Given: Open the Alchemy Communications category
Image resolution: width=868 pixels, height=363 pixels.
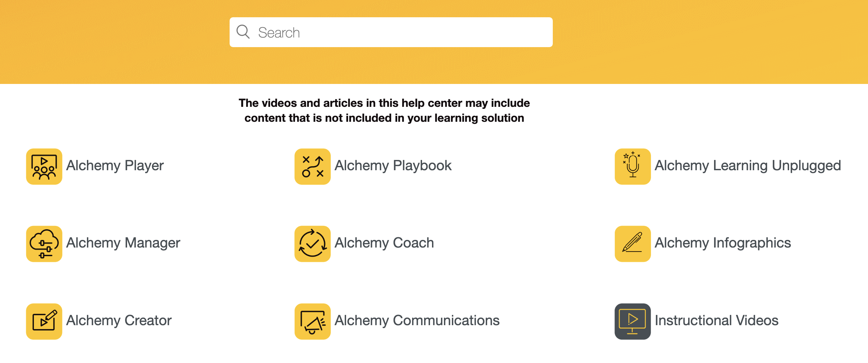Looking at the screenshot, I should click(416, 320).
